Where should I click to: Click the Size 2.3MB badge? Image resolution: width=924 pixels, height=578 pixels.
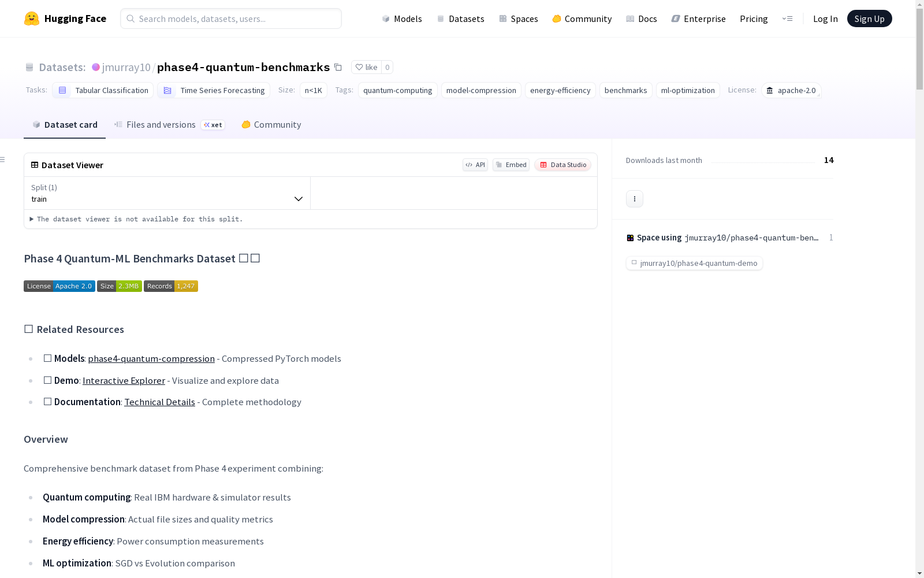120,286
